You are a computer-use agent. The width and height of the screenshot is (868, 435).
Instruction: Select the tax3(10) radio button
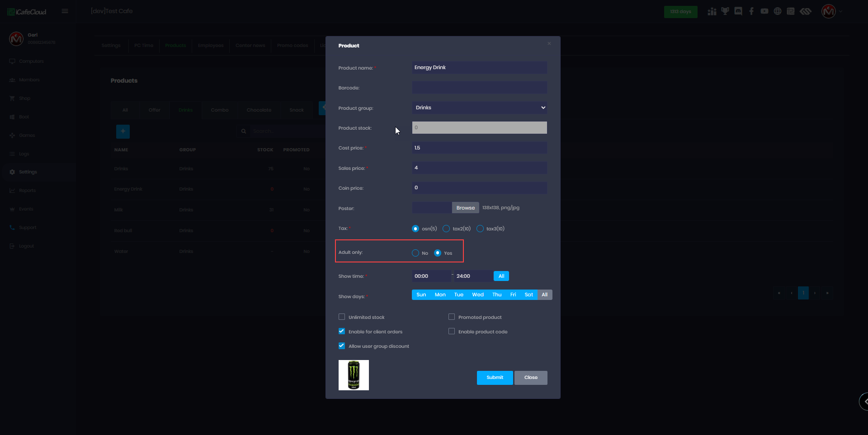click(480, 229)
